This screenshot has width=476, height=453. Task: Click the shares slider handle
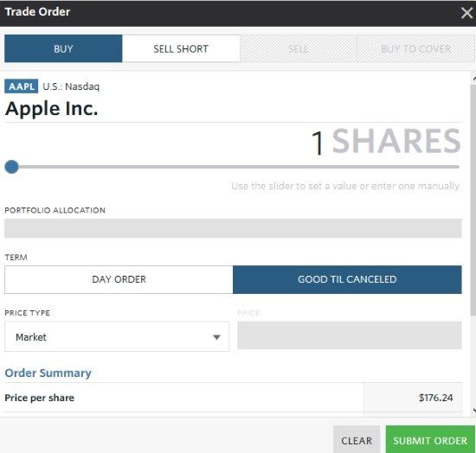[12, 167]
